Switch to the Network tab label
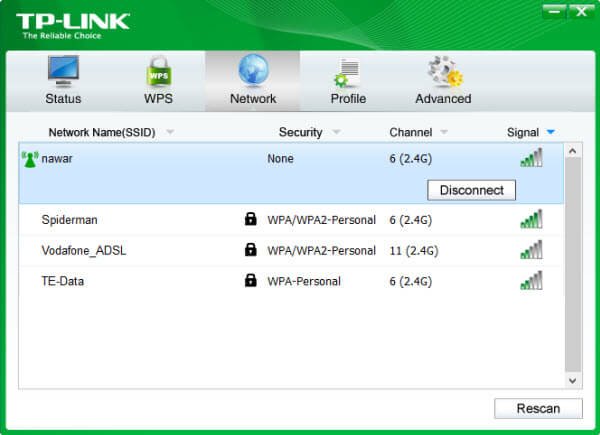Screen dimensions: 600x435 [253, 99]
